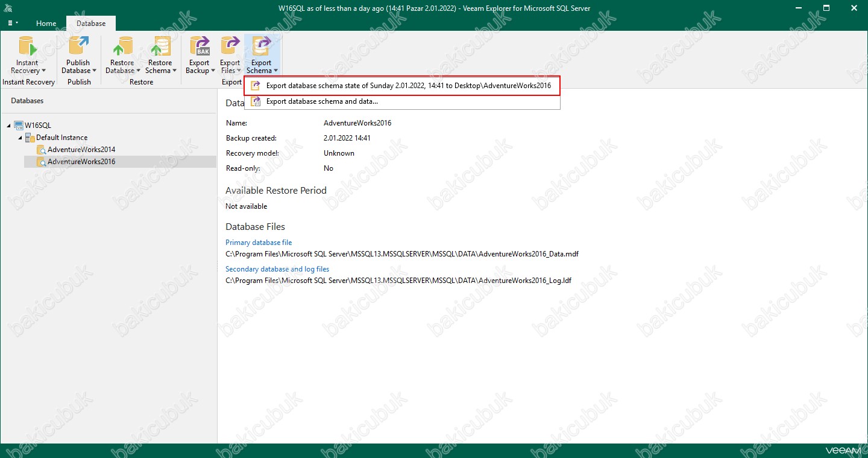Click the Instant Recovery group label

pos(28,82)
